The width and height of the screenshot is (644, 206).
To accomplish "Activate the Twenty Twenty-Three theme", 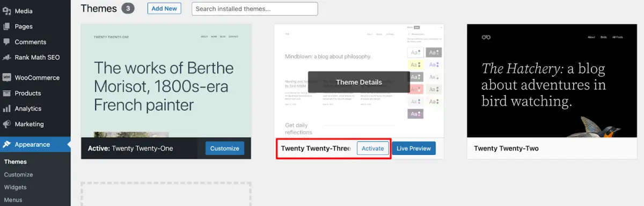I will click(x=373, y=148).
